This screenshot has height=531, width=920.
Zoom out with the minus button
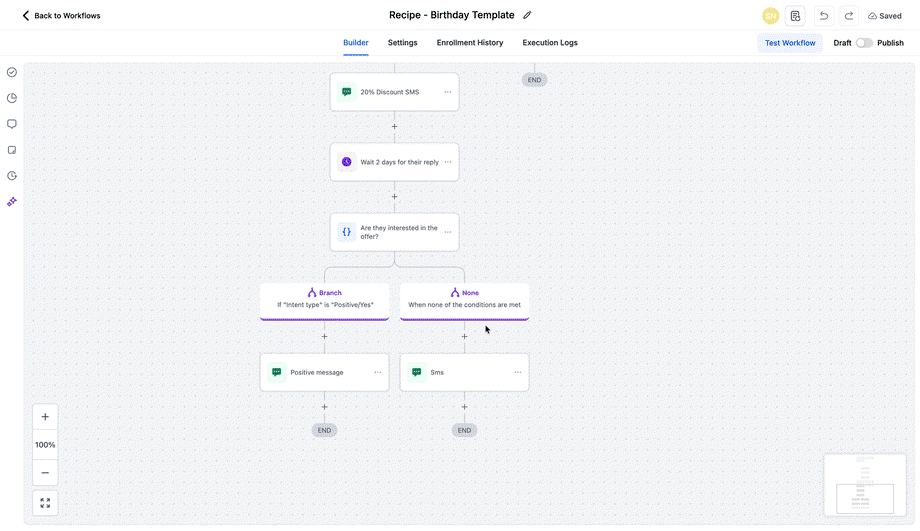coord(45,472)
